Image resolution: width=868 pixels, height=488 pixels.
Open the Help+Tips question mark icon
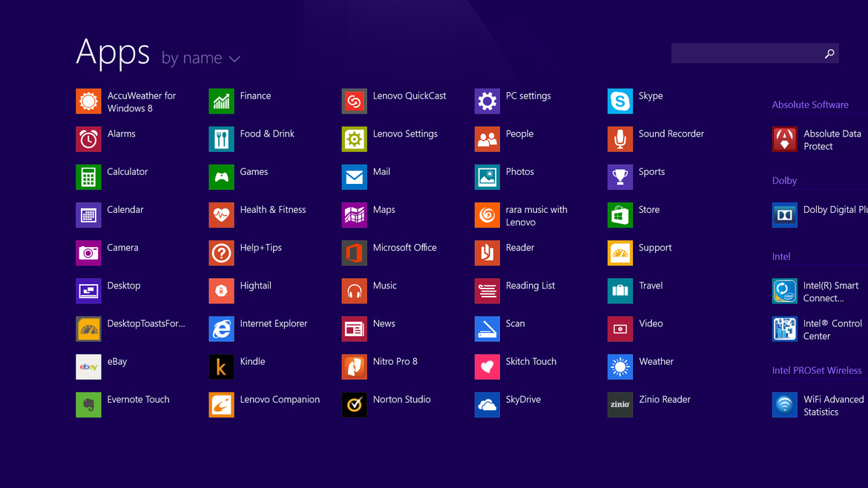pos(221,253)
